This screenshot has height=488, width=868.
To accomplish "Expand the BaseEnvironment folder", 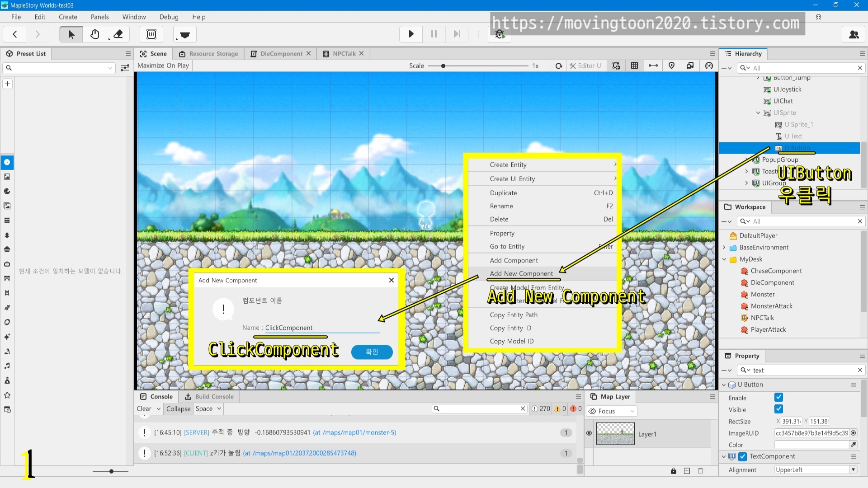I will (724, 248).
